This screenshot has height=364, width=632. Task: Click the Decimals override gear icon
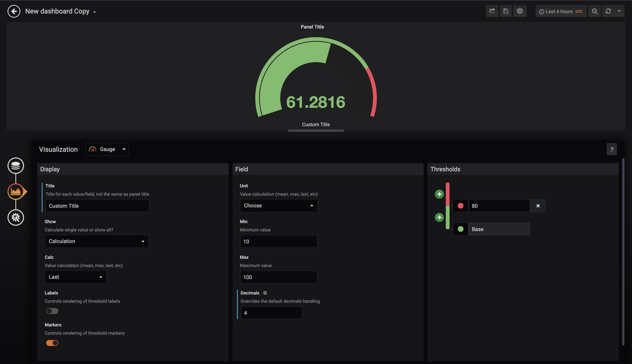[265, 293]
